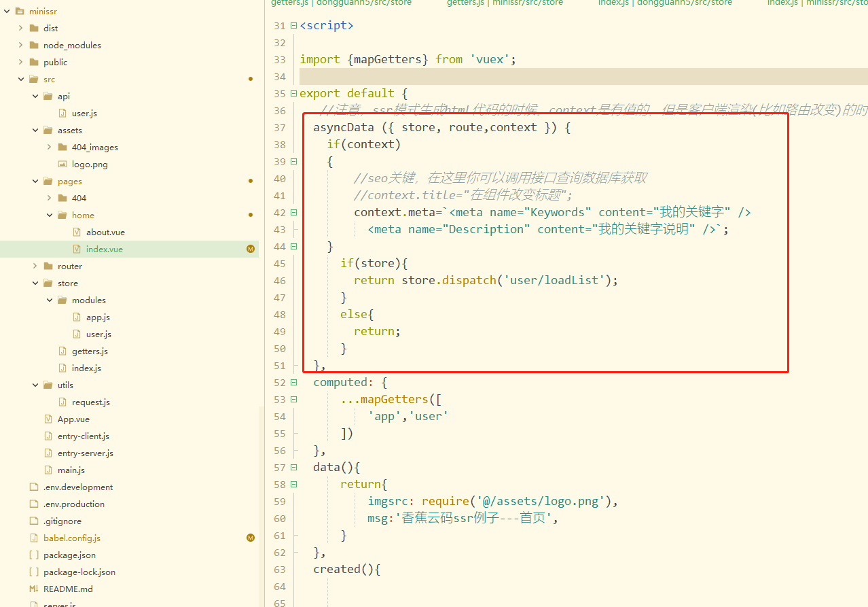The image size is (868, 607).
Task: Toggle the fold marker on line 52
Action: (293, 382)
